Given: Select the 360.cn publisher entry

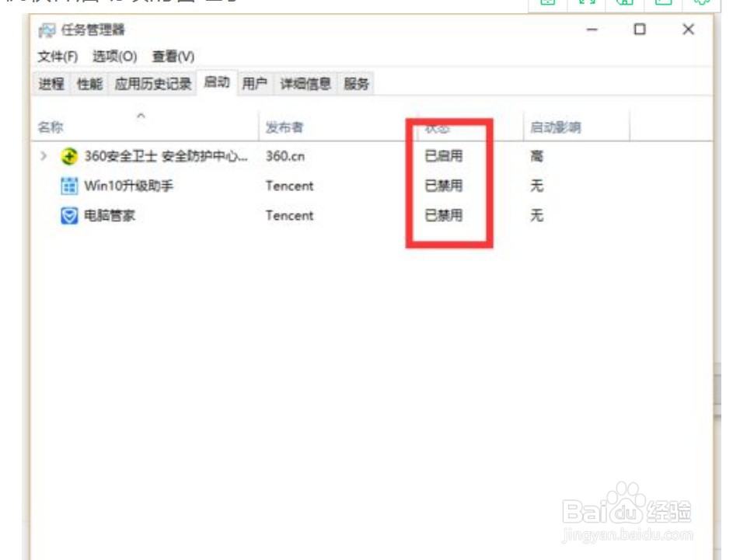Looking at the screenshot, I should (284, 155).
